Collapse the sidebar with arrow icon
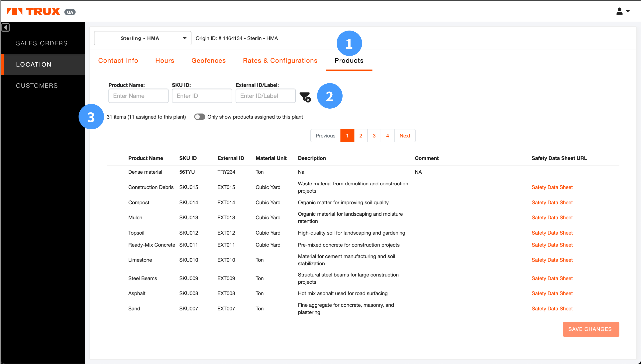641x364 pixels. pyautogui.click(x=6, y=27)
